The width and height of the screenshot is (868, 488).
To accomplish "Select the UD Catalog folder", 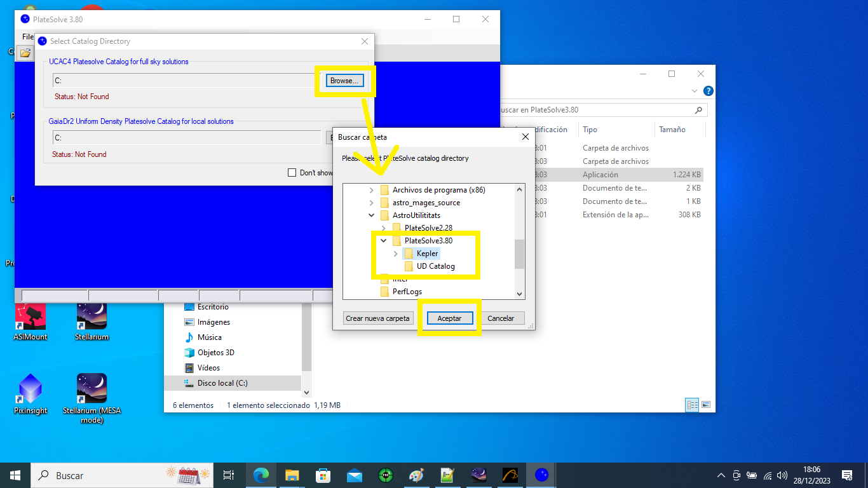I will [x=435, y=266].
